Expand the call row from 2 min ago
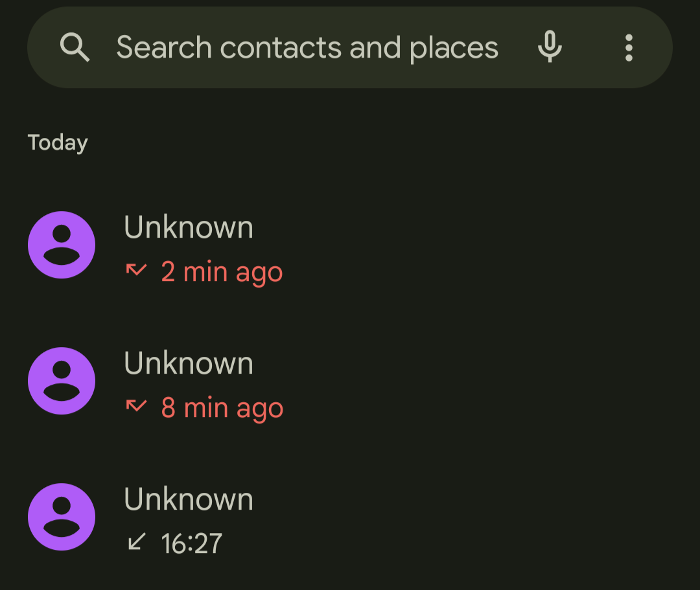Viewport: 700px width, 590px height. click(350, 245)
